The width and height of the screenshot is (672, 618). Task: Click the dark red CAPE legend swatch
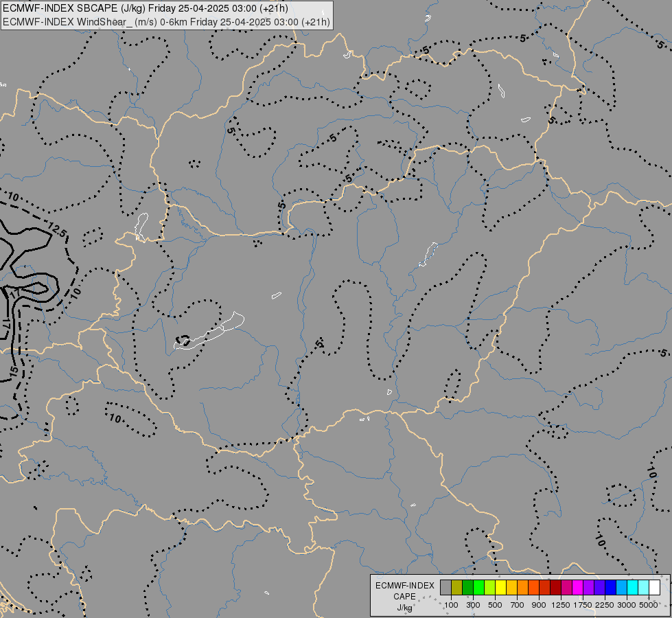555,587
